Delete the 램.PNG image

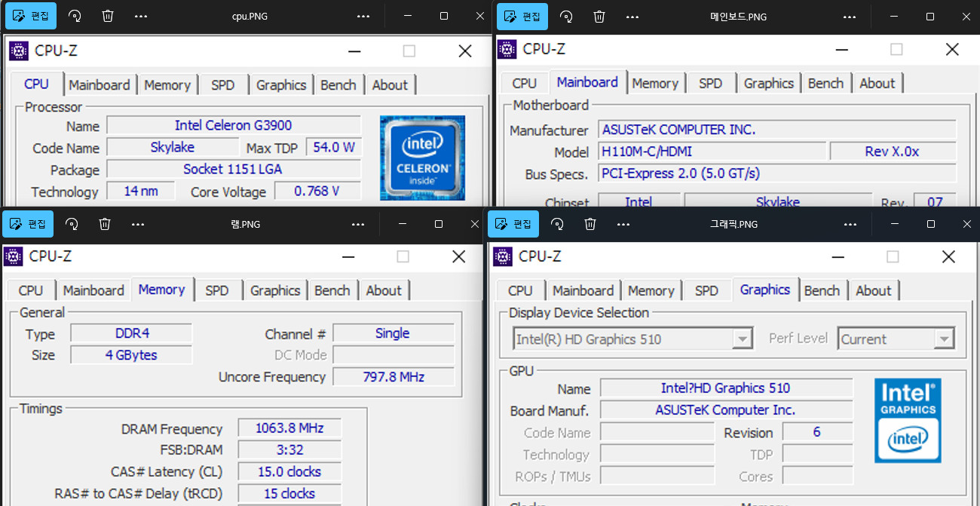click(x=104, y=223)
